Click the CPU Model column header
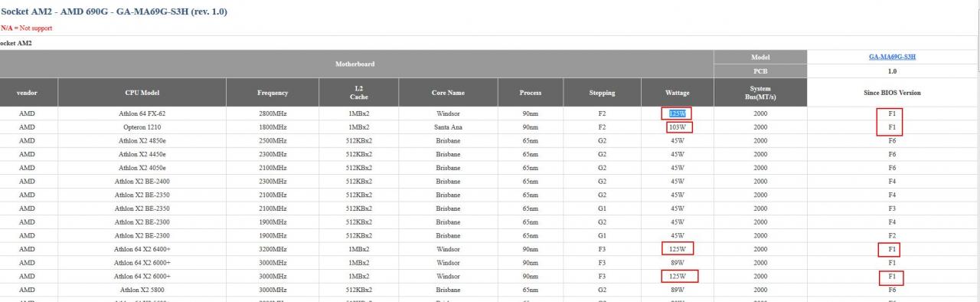 point(142,93)
